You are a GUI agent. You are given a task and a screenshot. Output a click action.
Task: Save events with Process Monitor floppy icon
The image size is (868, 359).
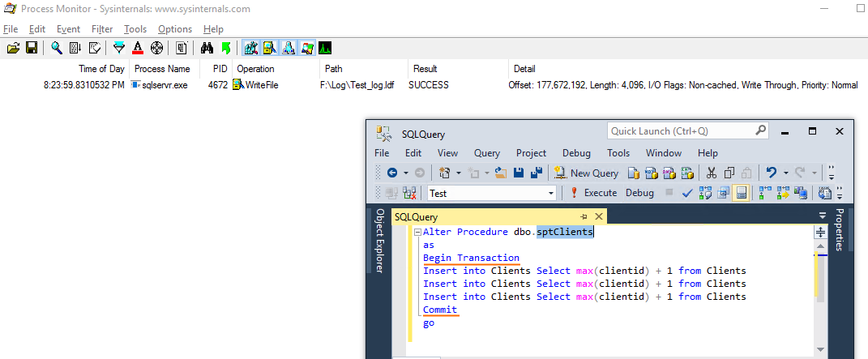pyautogui.click(x=32, y=48)
